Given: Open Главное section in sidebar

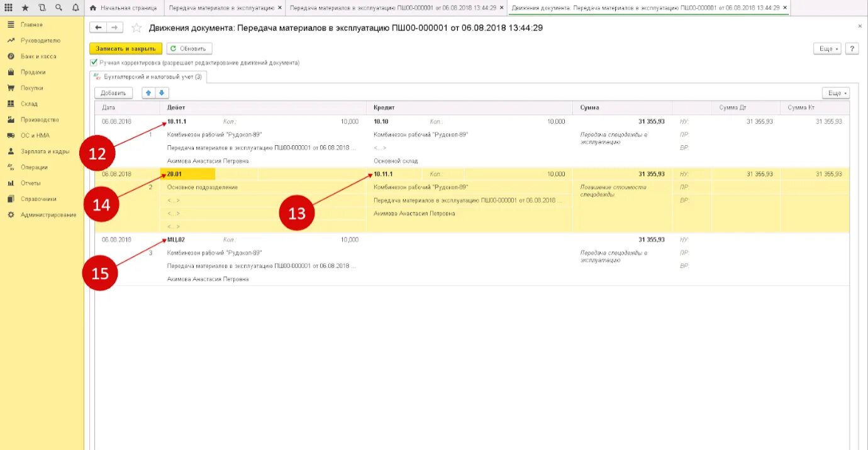Looking at the screenshot, I should pos(31,25).
